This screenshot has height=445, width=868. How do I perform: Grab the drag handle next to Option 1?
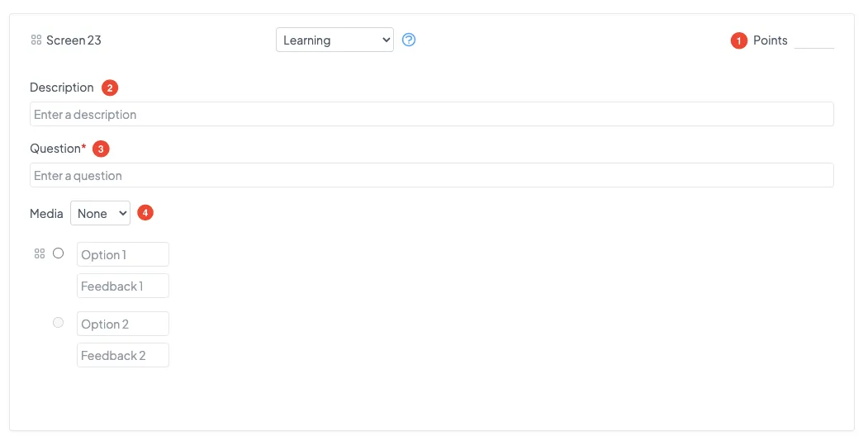coord(40,253)
